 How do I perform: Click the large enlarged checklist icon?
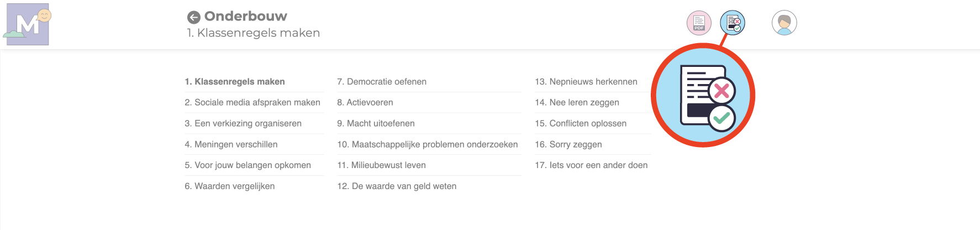point(703,96)
